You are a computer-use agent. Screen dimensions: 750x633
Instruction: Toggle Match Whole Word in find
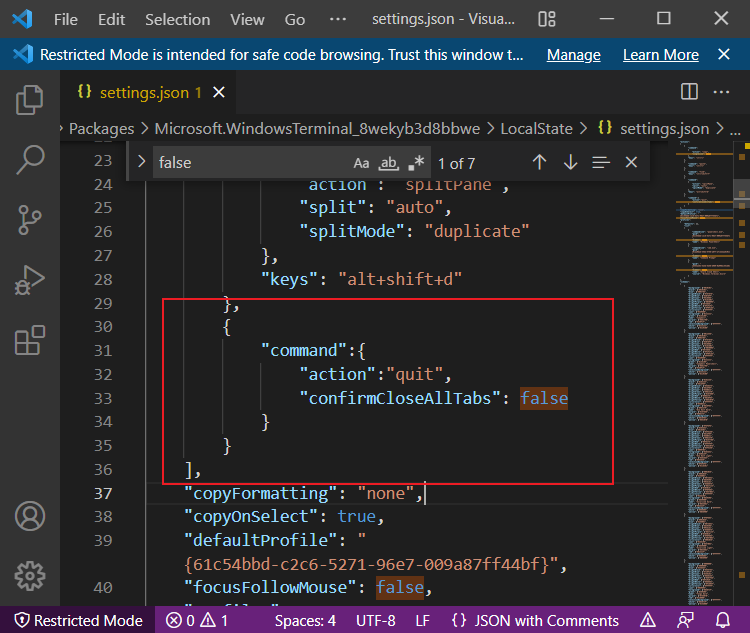(389, 162)
